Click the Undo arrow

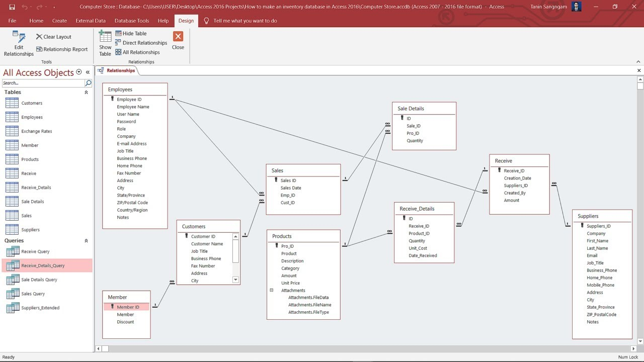pos(25,7)
